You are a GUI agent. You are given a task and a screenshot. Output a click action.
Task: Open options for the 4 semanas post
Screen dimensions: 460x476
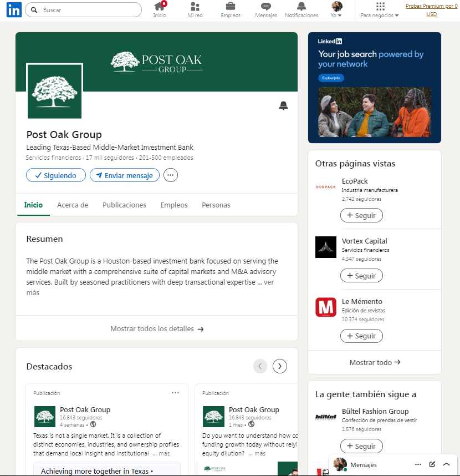pos(175,393)
